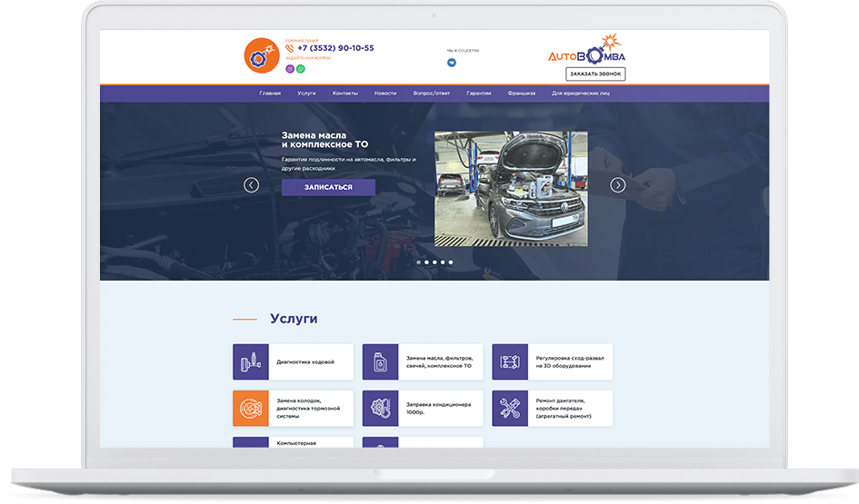Click the Записаться button on the banner

pyautogui.click(x=329, y=187)
